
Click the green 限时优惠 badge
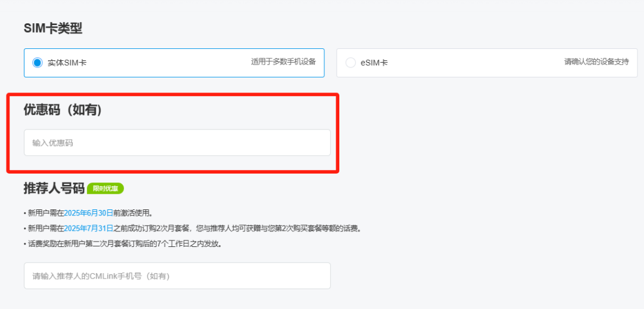click(x=106, y=189)
